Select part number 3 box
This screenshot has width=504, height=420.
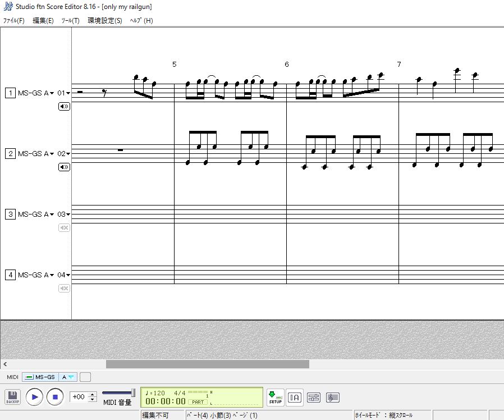coord(10,214)
